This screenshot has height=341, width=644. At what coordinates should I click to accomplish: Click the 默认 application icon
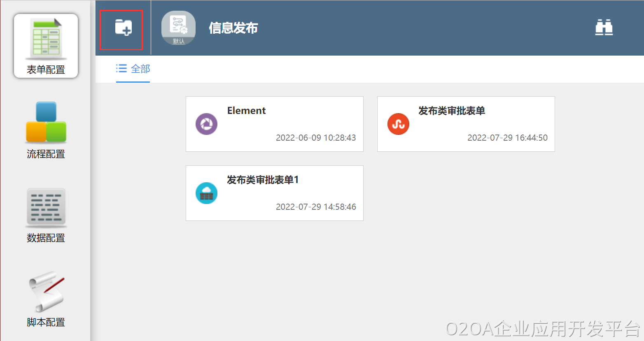(178, 28)
